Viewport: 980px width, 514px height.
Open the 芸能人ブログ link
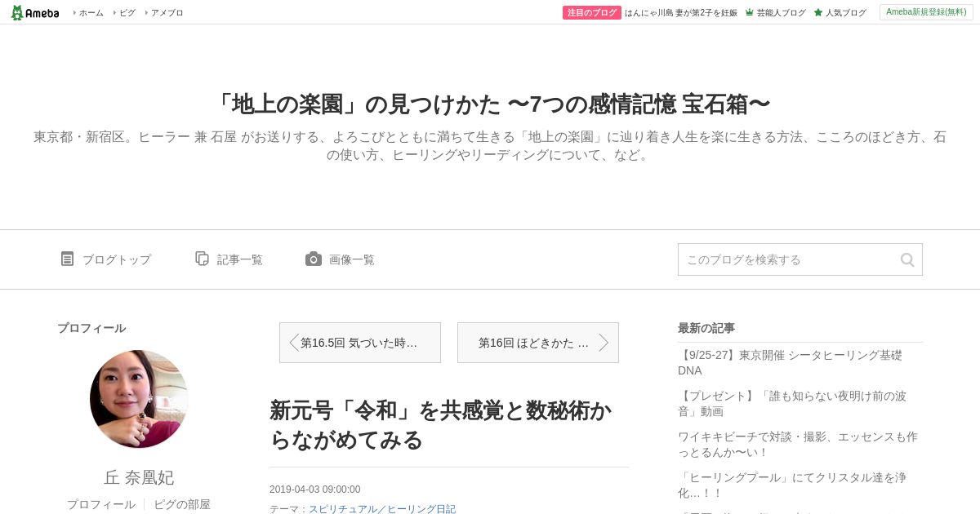tap(781, 12)
